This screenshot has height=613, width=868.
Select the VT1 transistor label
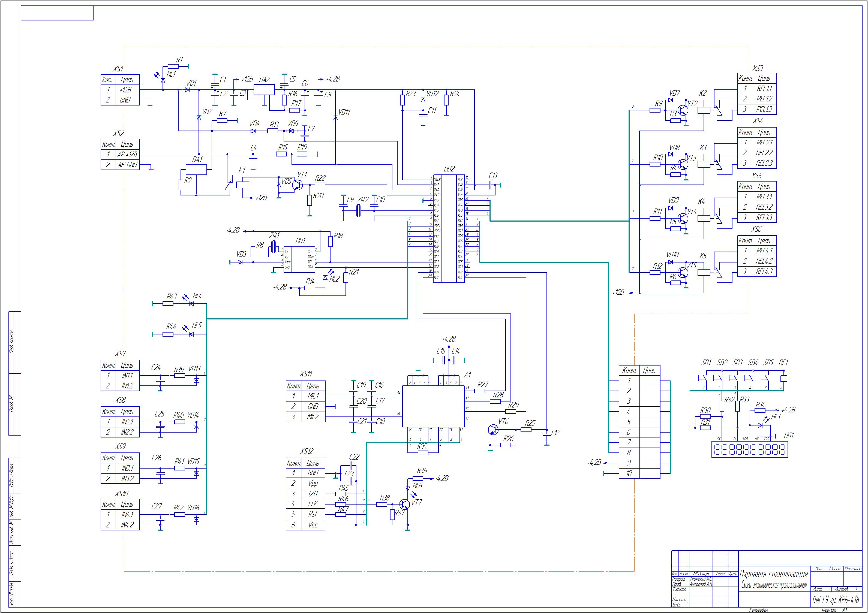tap(302, 175)
